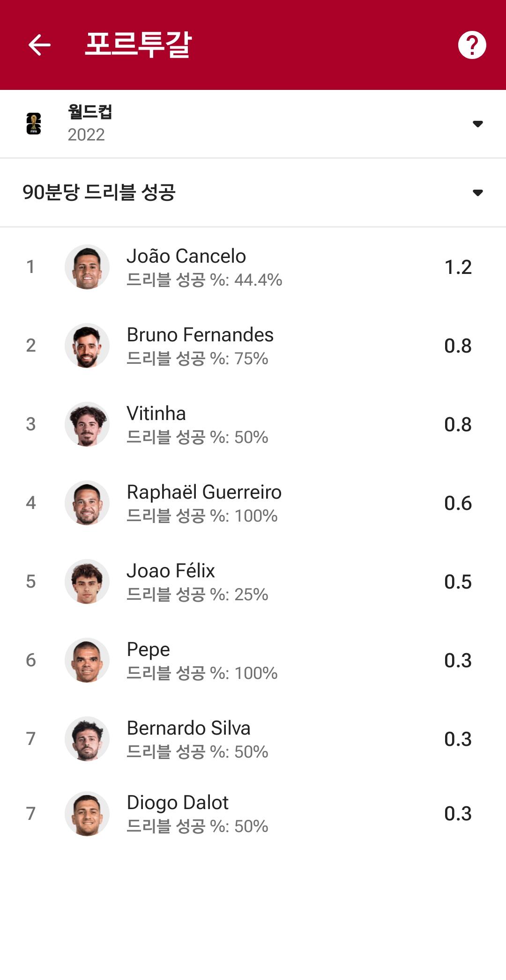The width and height of the screenshot is (506, 980).
Task: Select Diogo Dalot's name in the list
Action: click(x=178, y=803)
